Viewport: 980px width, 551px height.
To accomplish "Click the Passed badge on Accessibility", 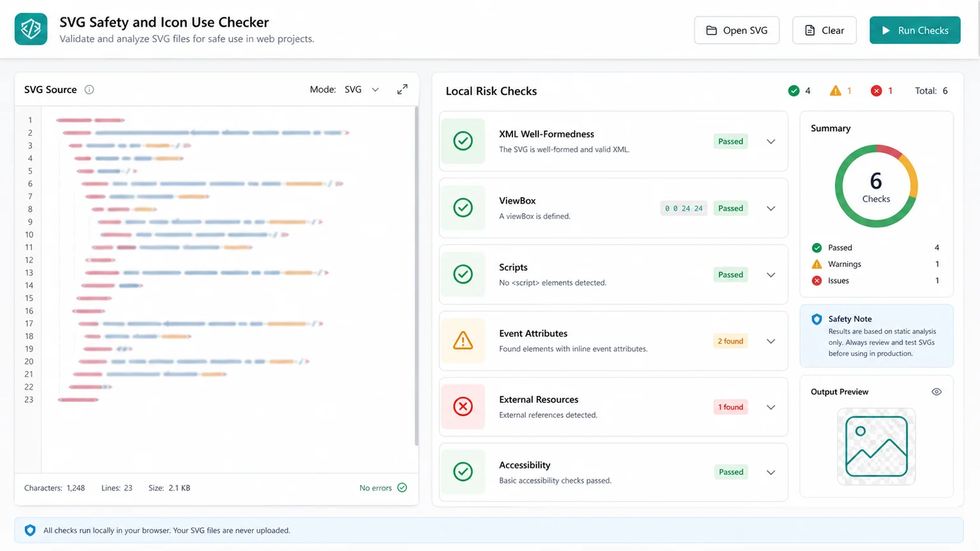I will (731, 472).
